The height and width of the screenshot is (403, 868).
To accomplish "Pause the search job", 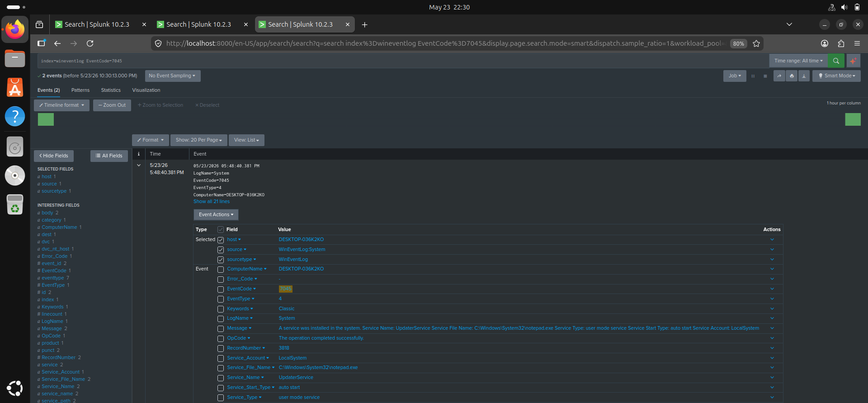I will (x=753, y=76).
